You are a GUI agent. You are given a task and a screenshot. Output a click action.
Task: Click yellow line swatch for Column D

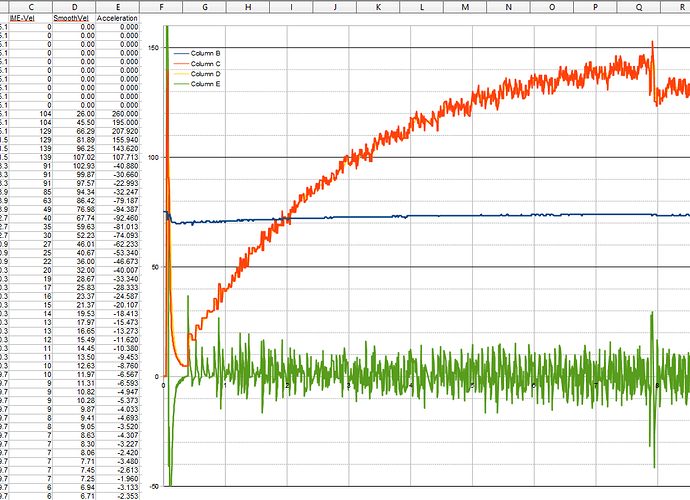pyautogui.click(x=181, y=74)
